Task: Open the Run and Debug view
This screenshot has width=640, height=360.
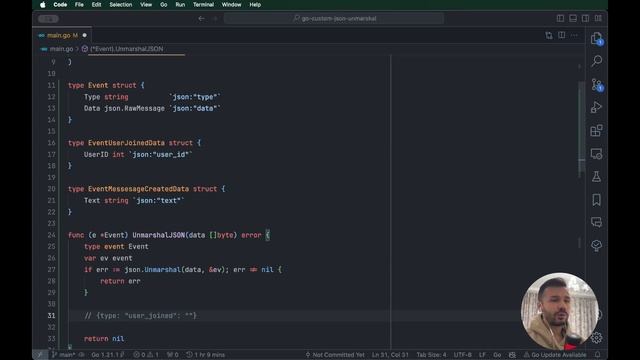Action: point(596,107)
